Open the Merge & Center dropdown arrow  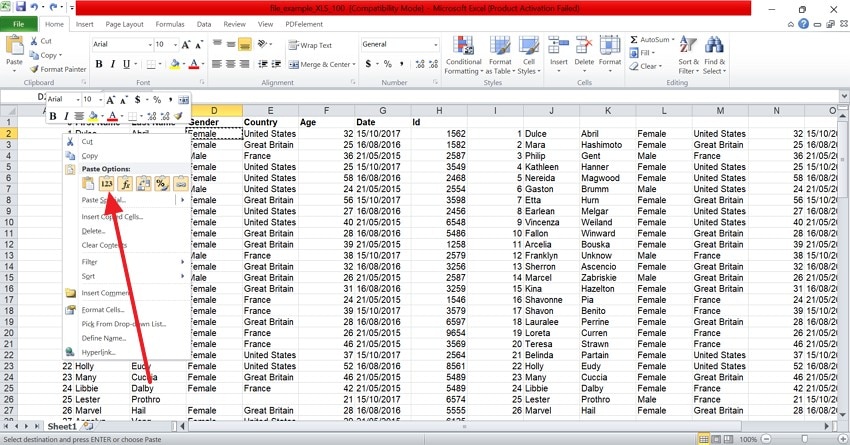[x=354, y=65]
